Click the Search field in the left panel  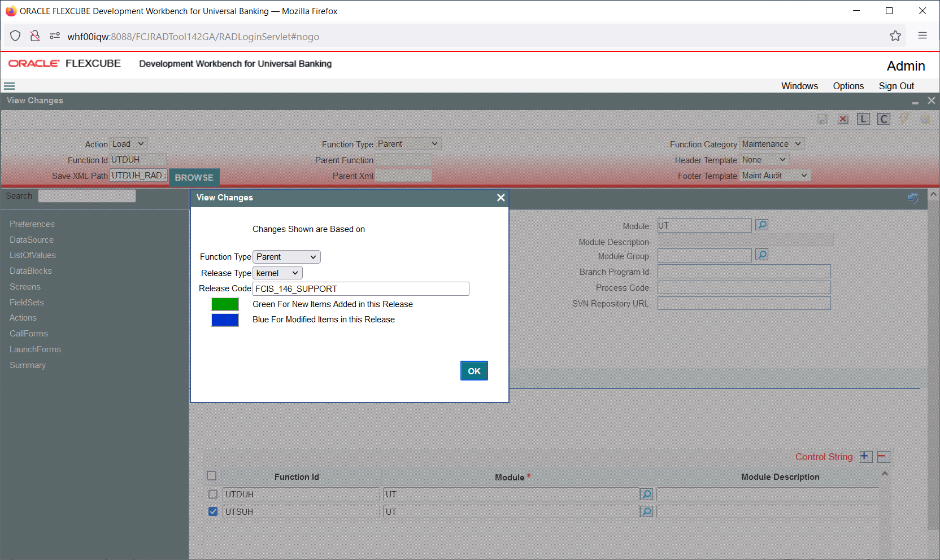[87, 196]
